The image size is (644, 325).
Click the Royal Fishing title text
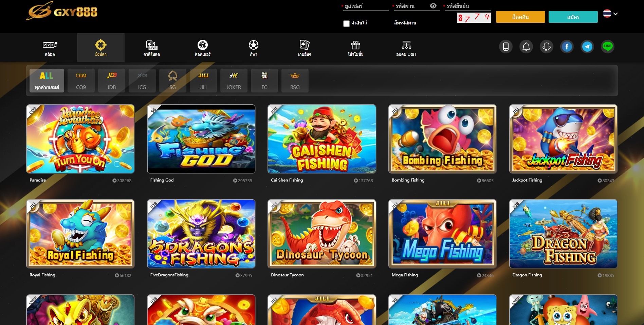point(42,275)
